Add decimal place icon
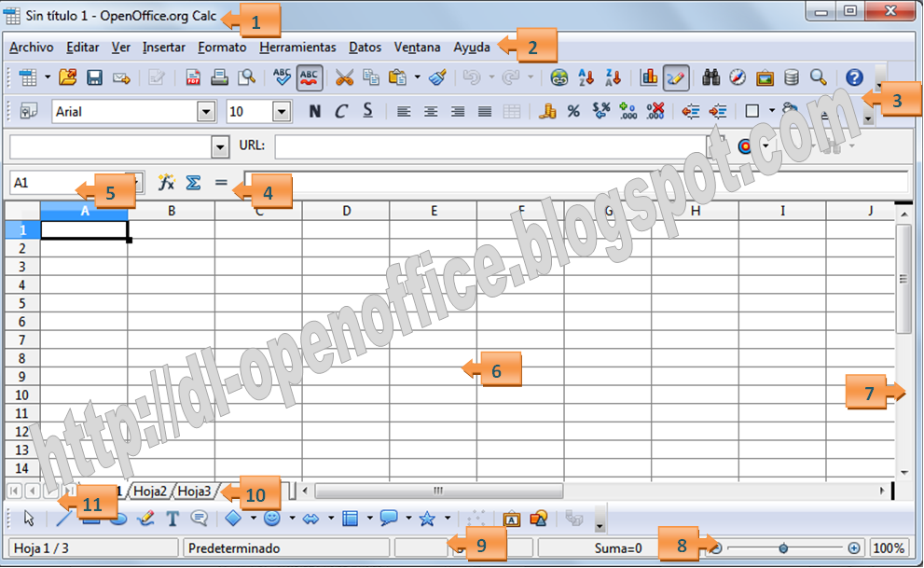This screenshot has height=568, width=924. coord(627,111)
